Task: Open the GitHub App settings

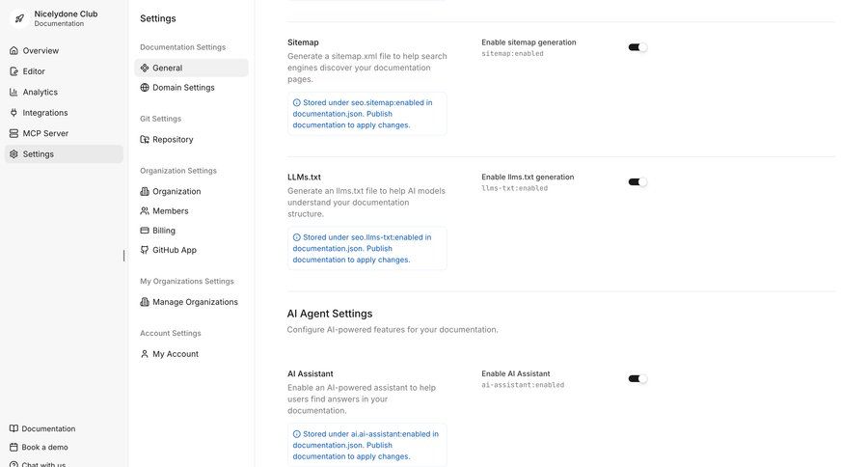Action: coord(174,250)
